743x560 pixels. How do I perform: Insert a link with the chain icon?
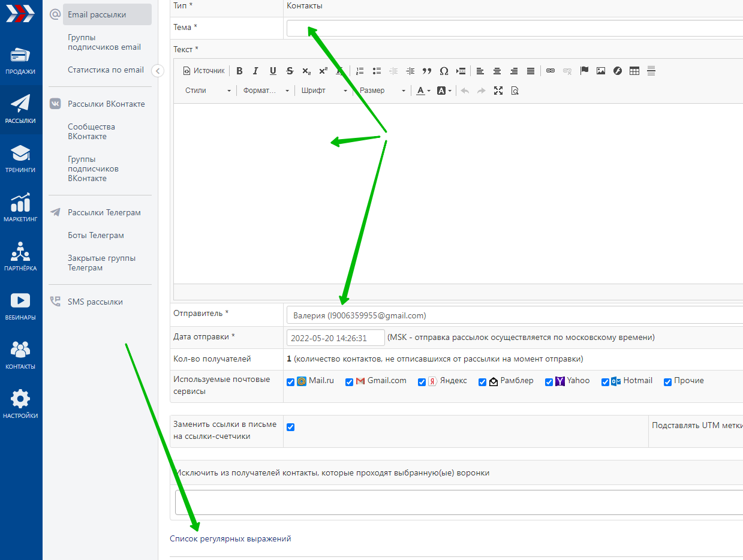pyautogui.click(x=551, y=71)
